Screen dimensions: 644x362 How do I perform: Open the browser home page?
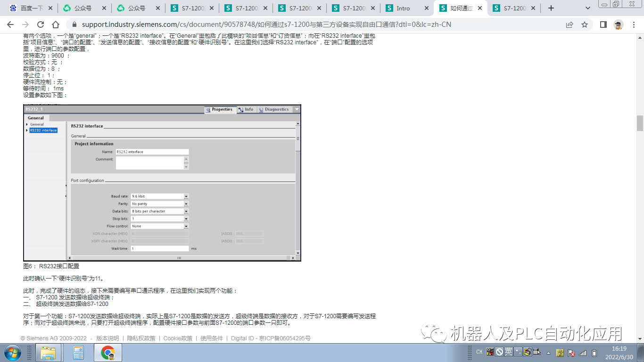click(x=56, y=25)
